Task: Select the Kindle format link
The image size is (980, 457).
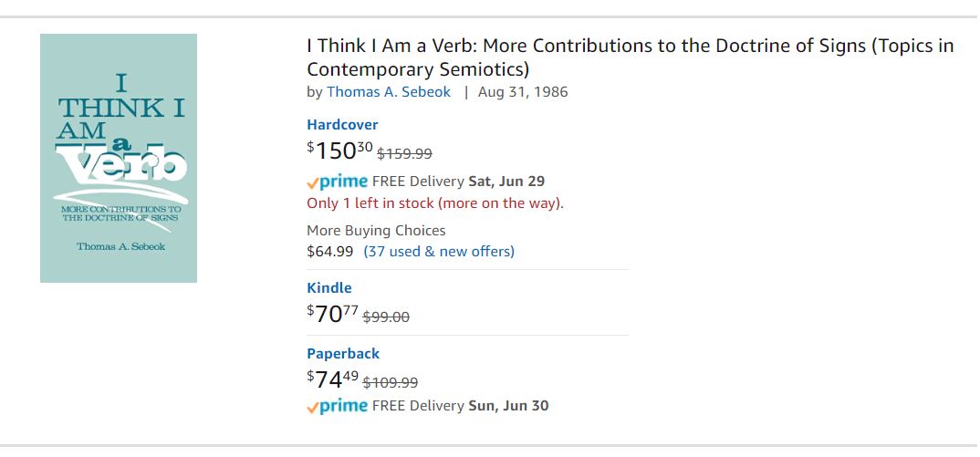Action: 329,287
